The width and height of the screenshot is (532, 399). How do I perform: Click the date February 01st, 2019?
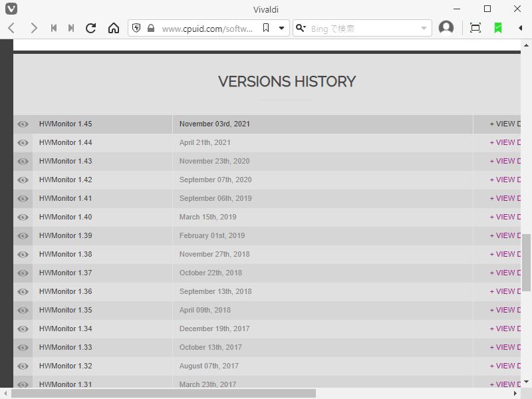[212, 235]
